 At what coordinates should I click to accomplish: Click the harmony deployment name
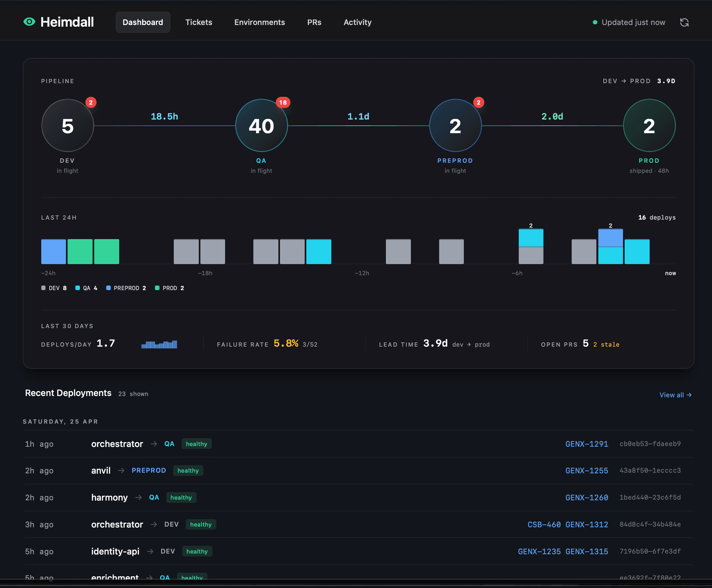(109, 498)
